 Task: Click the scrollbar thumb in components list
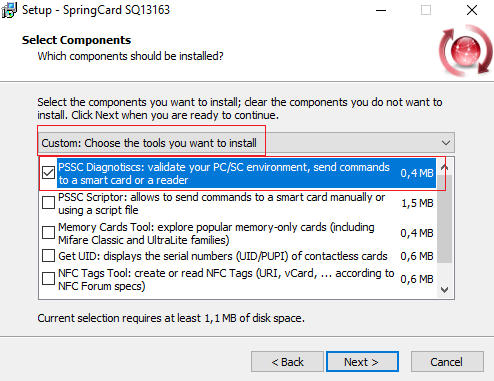(x=444, y=218)
